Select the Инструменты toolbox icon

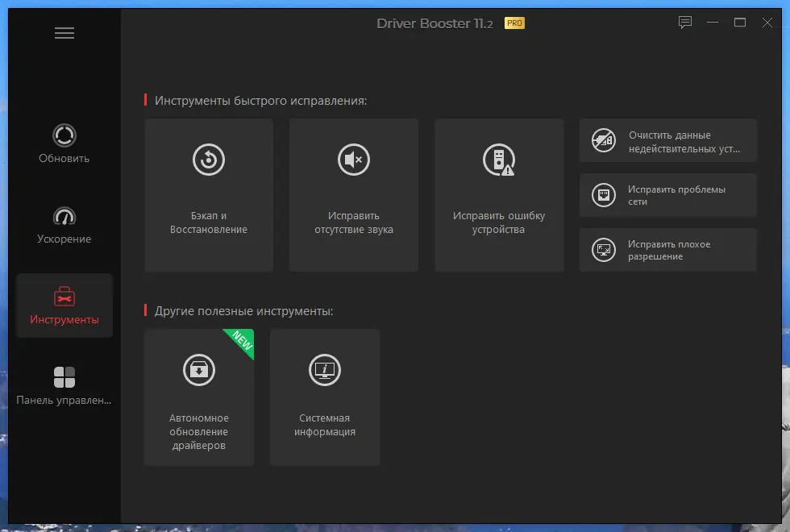[64, 297]
